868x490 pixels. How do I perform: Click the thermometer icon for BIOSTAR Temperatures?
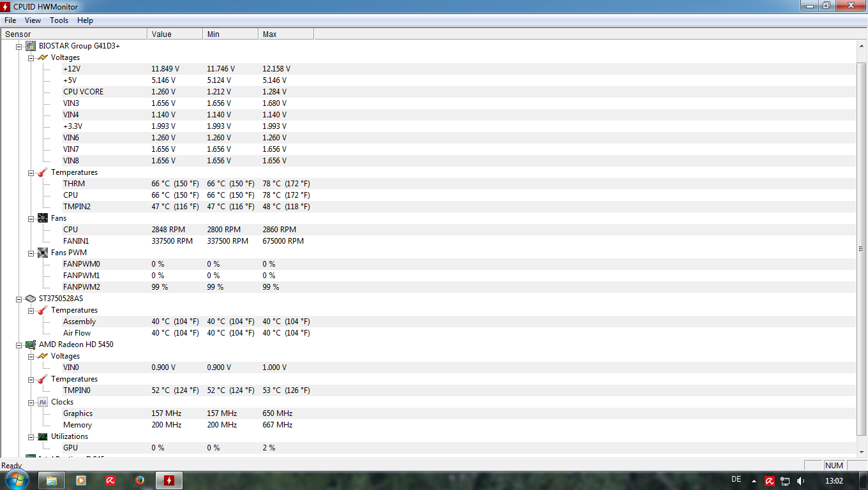[43, 172]
